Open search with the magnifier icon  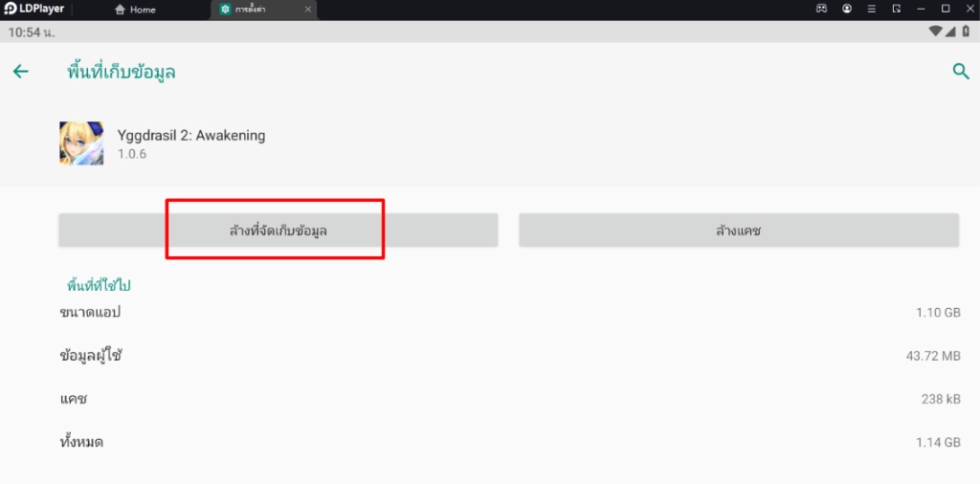pos(960,71)
